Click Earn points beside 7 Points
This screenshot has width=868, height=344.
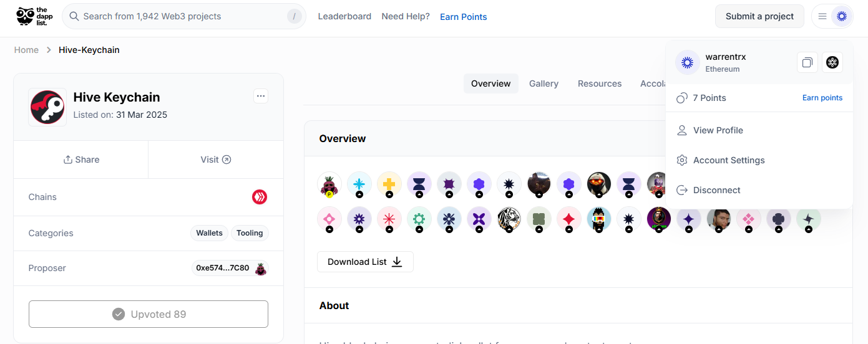coord(822,98)
